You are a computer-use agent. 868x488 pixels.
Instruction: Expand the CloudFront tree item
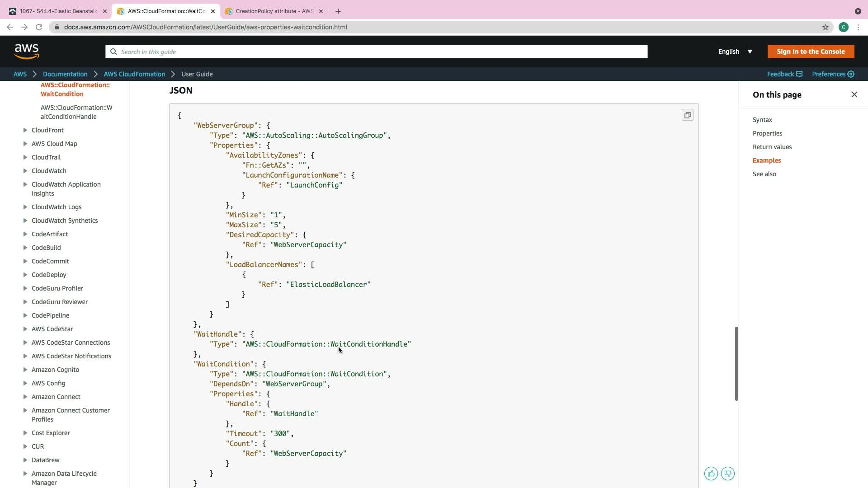click(x=25, y=130)
